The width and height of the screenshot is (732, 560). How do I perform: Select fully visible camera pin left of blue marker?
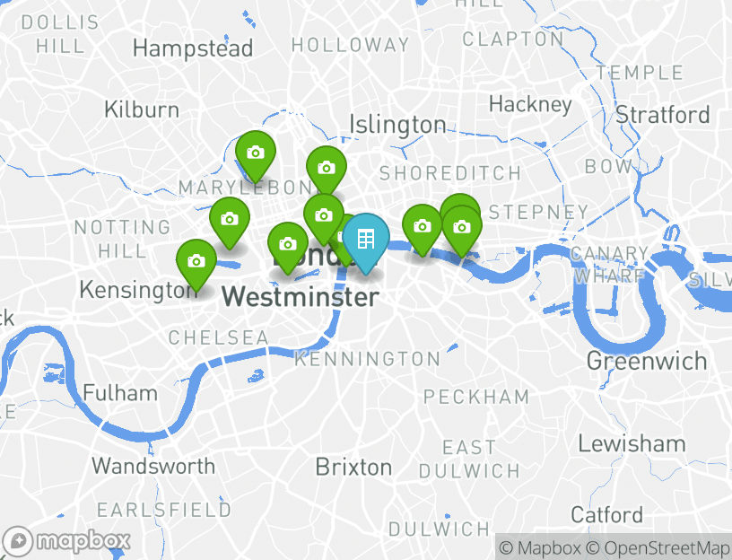point(324,216)
